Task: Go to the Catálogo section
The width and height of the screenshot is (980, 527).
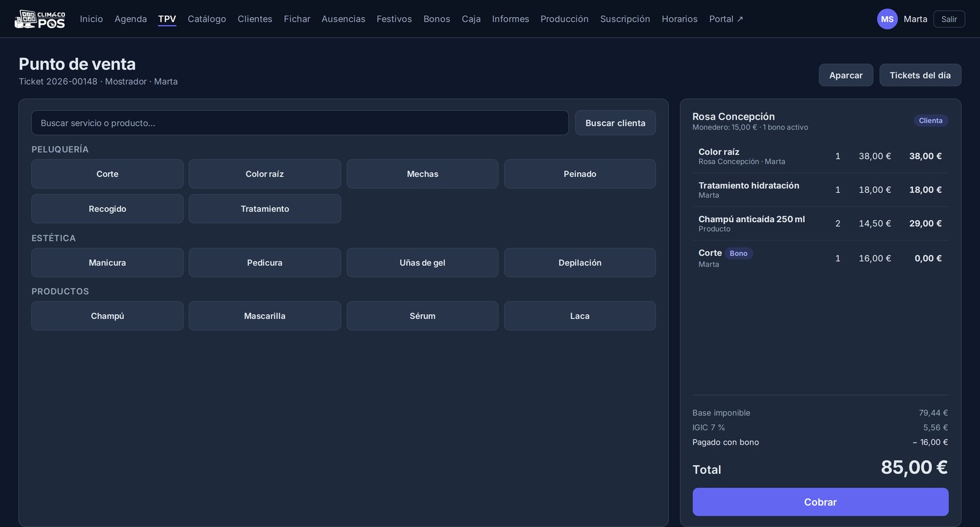Action: 206,19
